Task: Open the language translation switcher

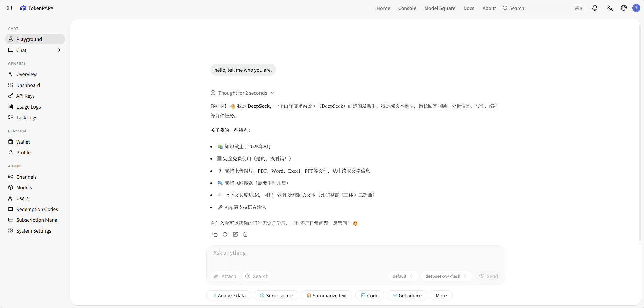Action: pos(610,8)
